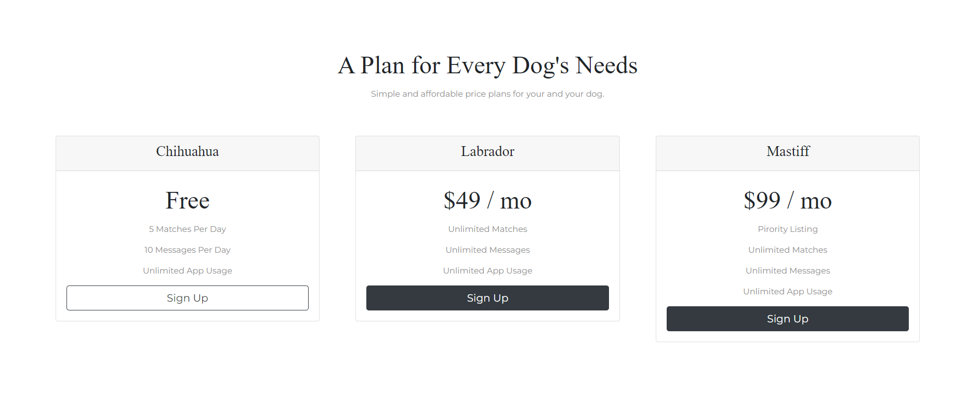Click Unlimited Matches under Mastiff
This screenshot has width=980, height=416.
(787, 250)
